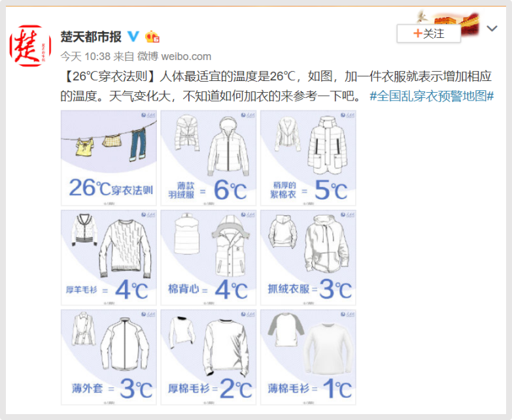Click the 楚天都市报 profile avatar

[30, 46]
